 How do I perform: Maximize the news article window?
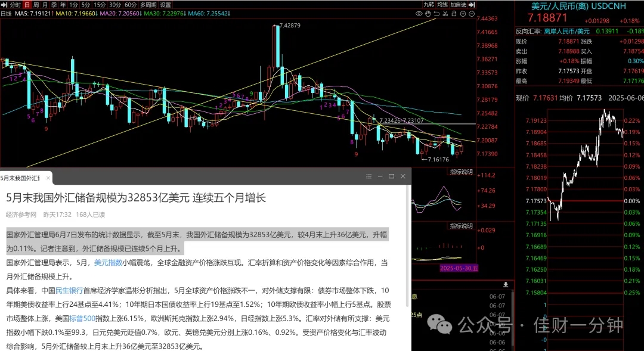pyautogui.click(x=391, y=176)
